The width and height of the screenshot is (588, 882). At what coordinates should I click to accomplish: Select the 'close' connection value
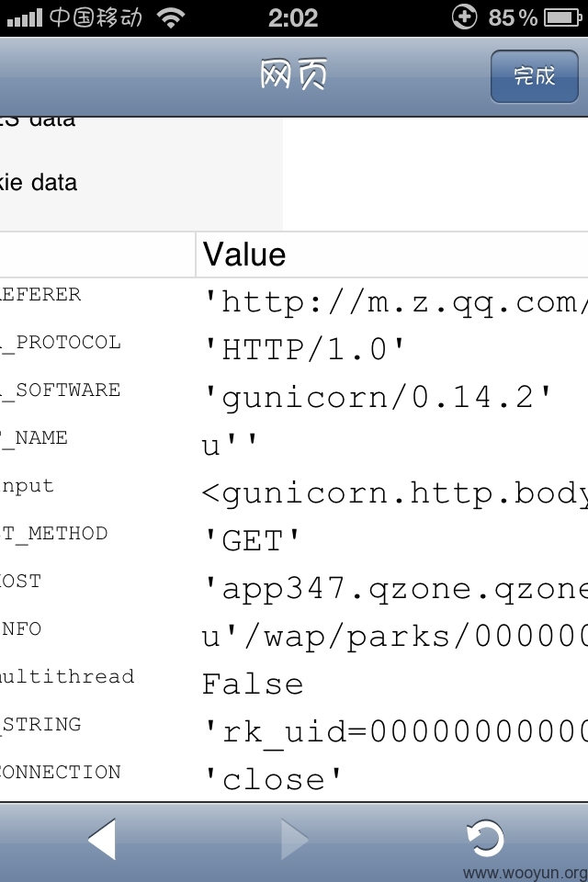(273, 780)
